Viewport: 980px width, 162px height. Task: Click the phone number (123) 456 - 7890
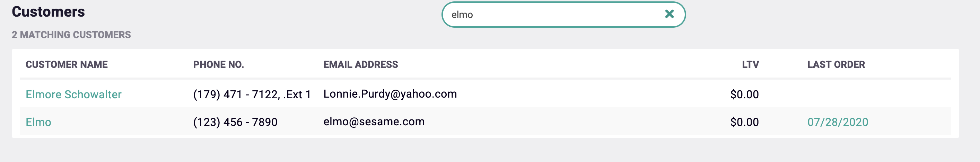(x=235, y=122)
